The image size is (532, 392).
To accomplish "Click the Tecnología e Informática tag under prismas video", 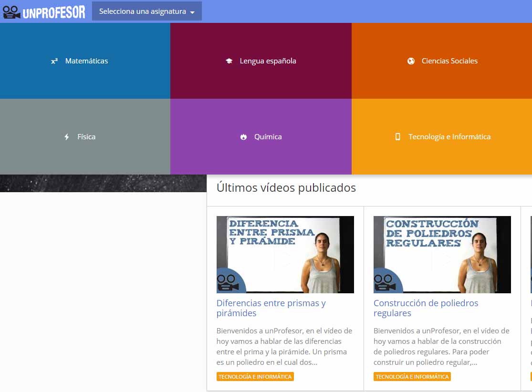I will click(x=256, y=376).
